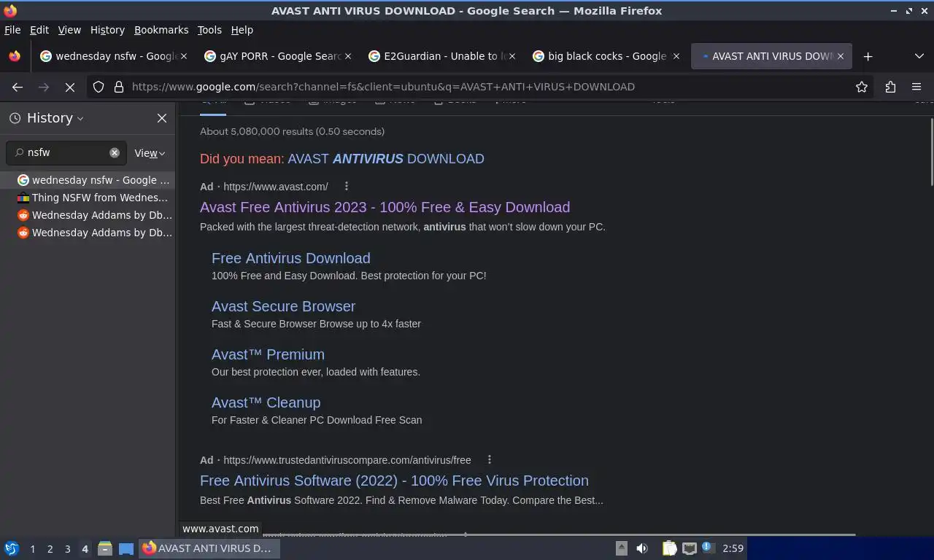Image resolution: width=934 pixels, height=560 pixels.
Task: Switch to workspace 1
Action: [x=32, y=548]
